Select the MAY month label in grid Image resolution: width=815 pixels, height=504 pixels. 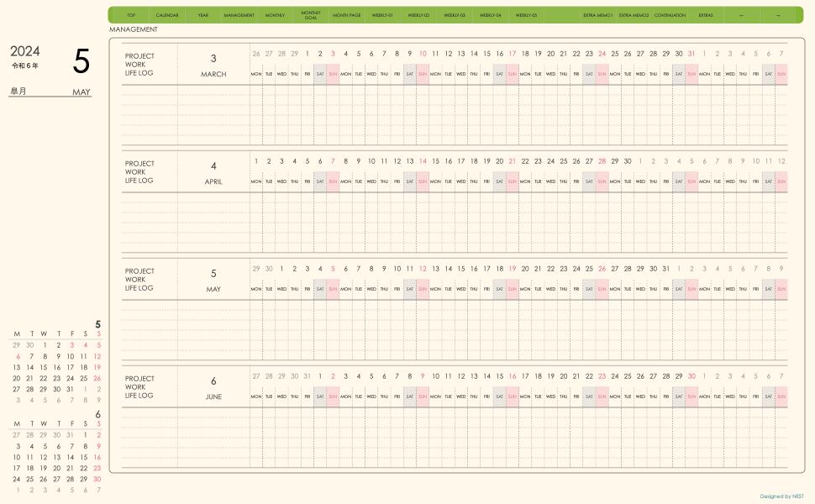(213, 290)
